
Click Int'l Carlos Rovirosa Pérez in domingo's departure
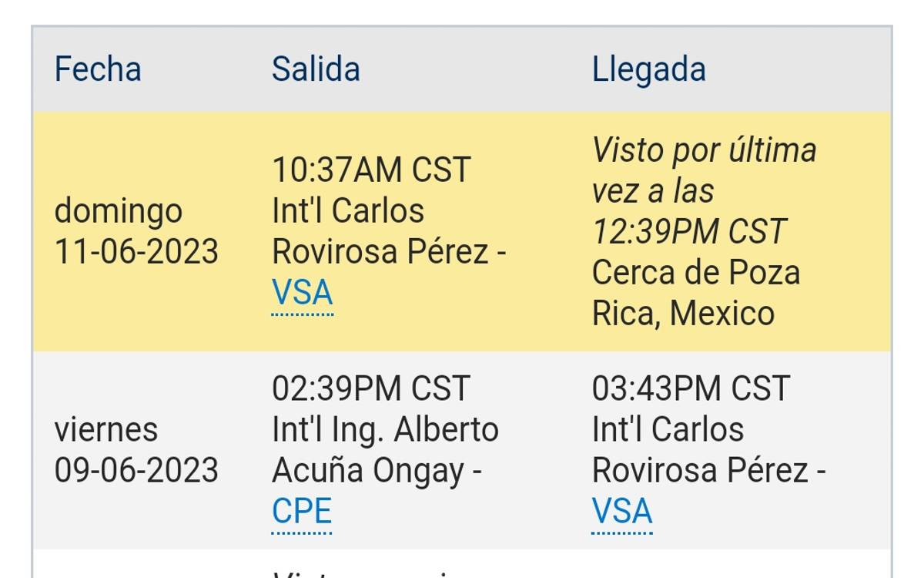tap(385, 231)
